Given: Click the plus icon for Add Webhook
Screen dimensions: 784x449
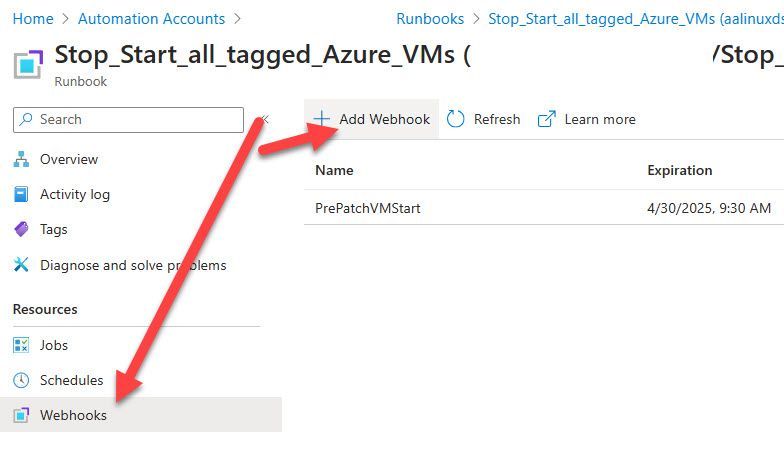Looking at the screenshot, I should [321, 119].
